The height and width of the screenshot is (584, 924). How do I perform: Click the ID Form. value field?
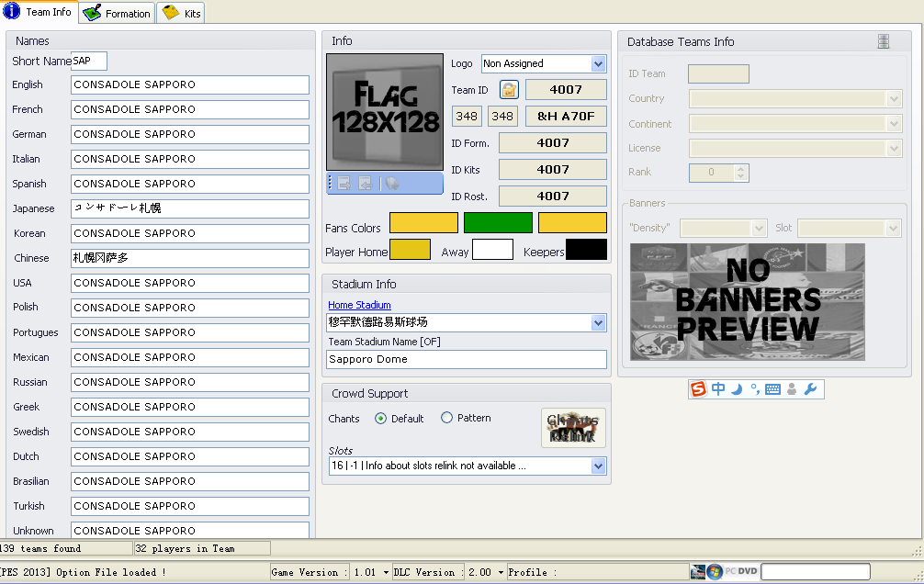point(553,142)
